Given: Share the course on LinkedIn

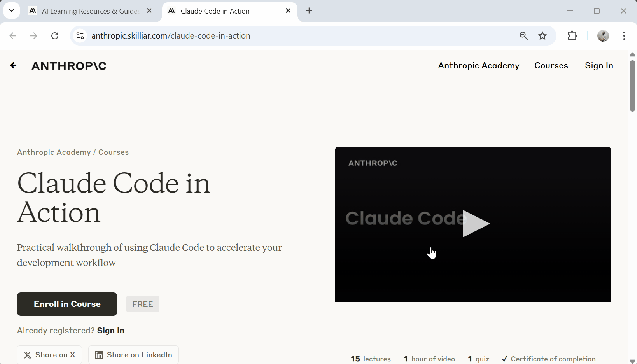Looking at the screenshot, I should tap(133, 355).
